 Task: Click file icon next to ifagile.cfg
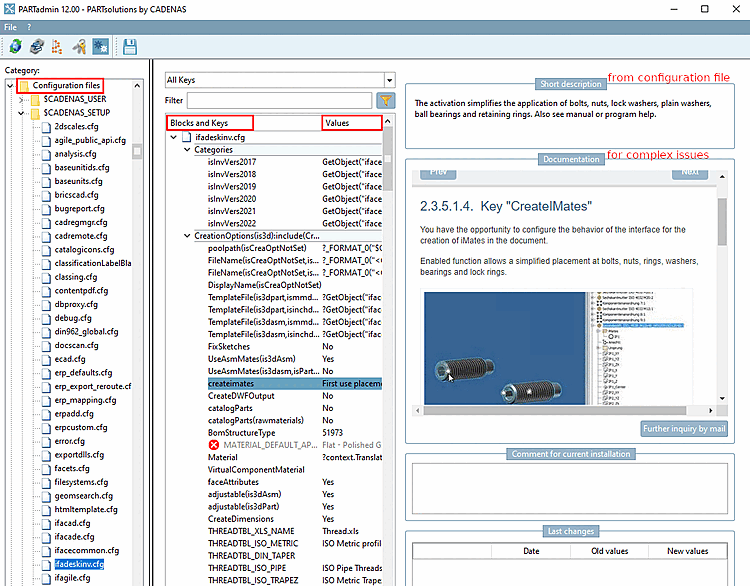46,578
